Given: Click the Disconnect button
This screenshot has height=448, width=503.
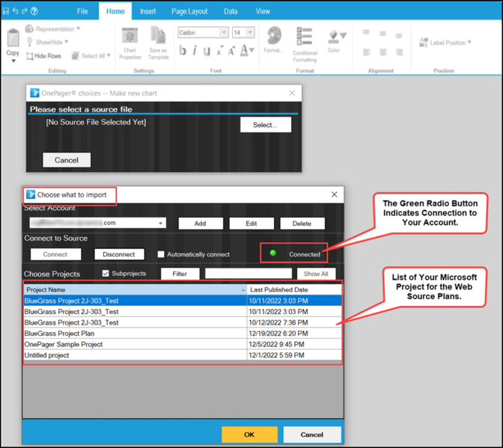Looking at the screenshot, I should click(x=119, y=254).
